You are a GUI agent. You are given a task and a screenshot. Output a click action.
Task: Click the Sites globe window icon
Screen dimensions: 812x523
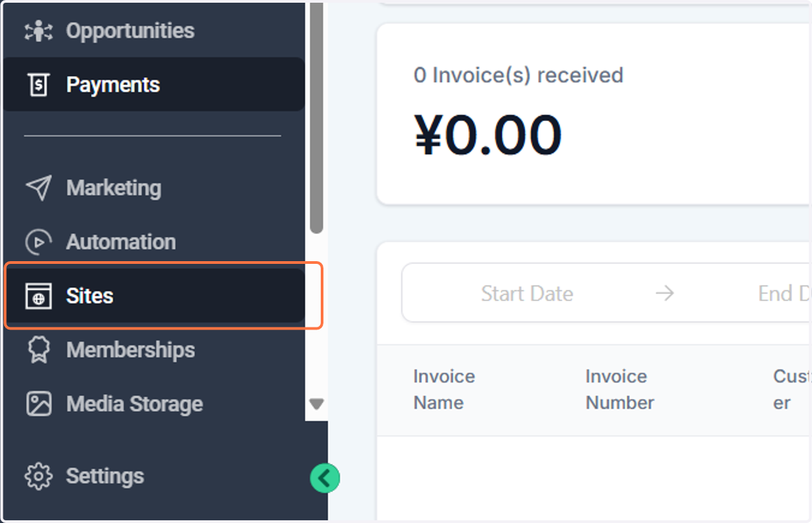[x=39, y=296]
